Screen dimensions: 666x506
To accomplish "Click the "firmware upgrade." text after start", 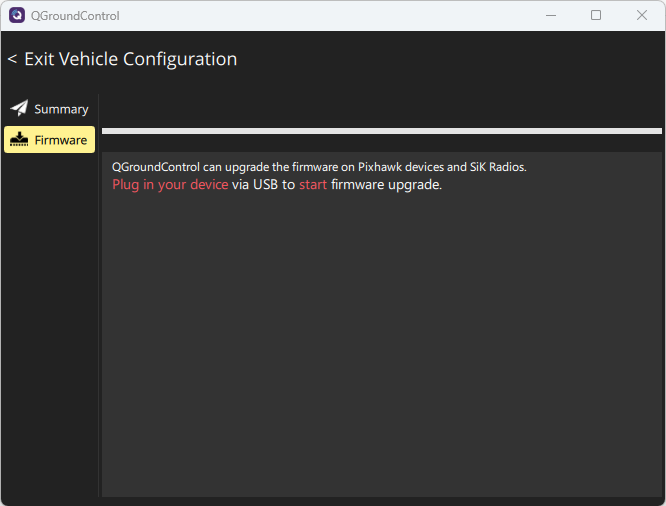I will [386, 185].
